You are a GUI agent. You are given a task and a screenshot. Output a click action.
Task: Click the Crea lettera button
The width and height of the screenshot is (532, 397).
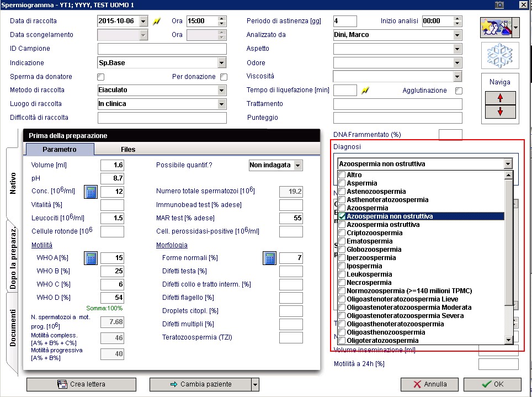click(x=82, y=384)
